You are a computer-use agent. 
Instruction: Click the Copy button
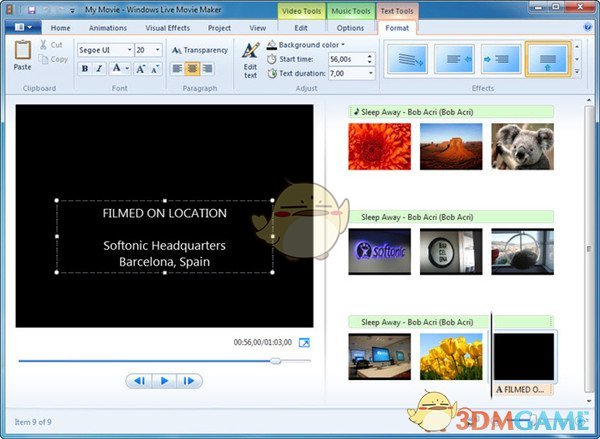tap(52, 59)
